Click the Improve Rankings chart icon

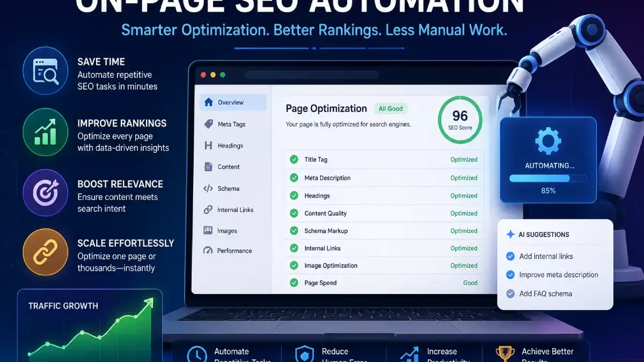pos(46,131)
